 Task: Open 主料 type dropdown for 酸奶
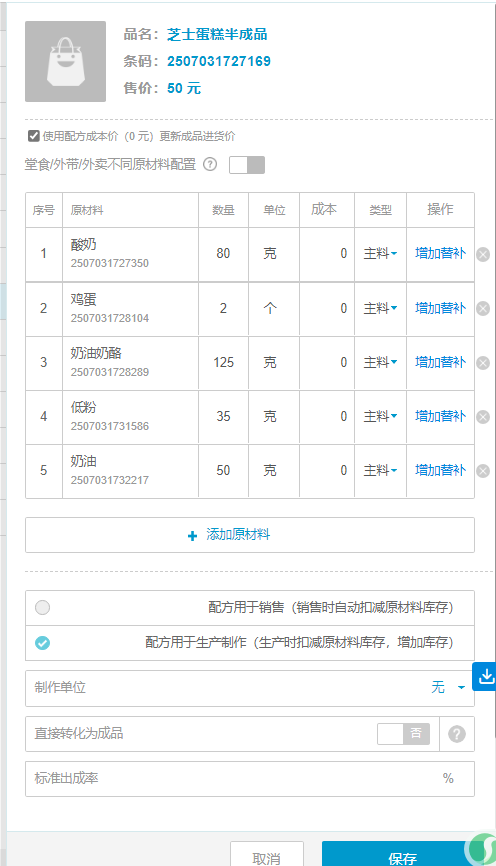380,254
